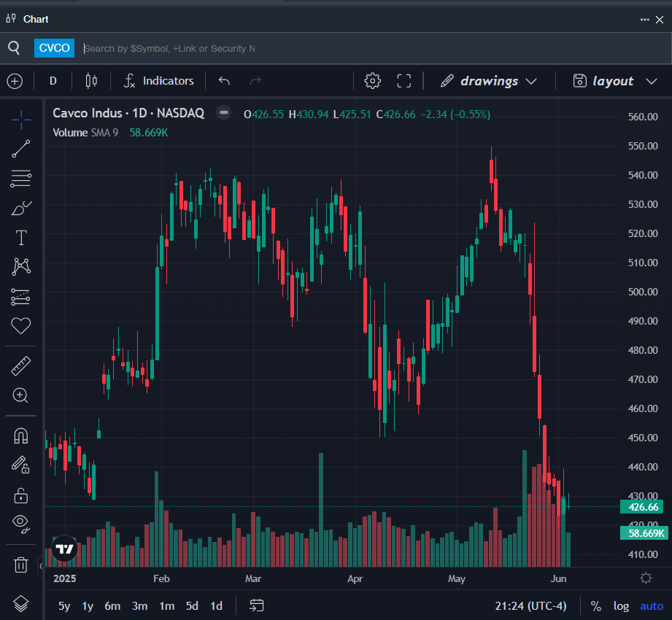
Task: Toggle percent scale mode
Action: 595,606
